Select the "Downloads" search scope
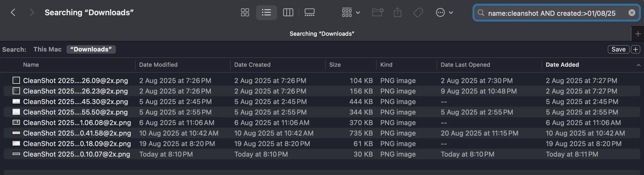 [x=91, y=49]
